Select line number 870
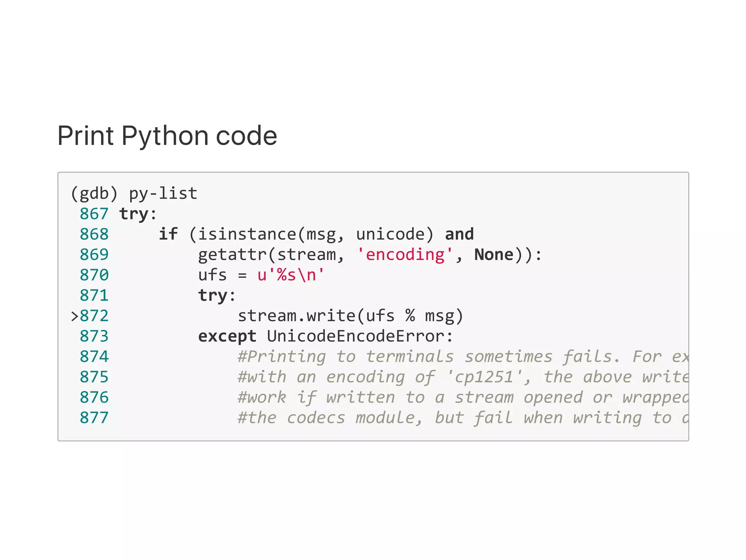This screenshot has height=560, width=746. [94, 275]
